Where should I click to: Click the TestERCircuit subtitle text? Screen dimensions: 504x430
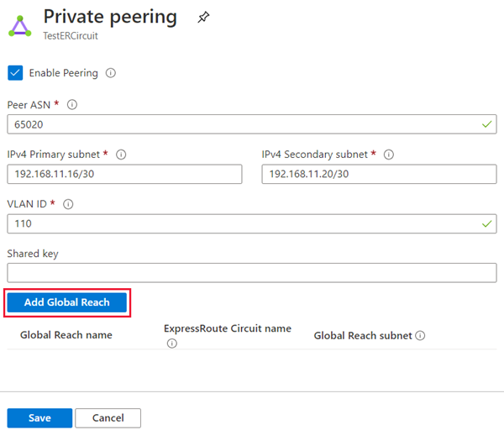click(x=71, y=35)
